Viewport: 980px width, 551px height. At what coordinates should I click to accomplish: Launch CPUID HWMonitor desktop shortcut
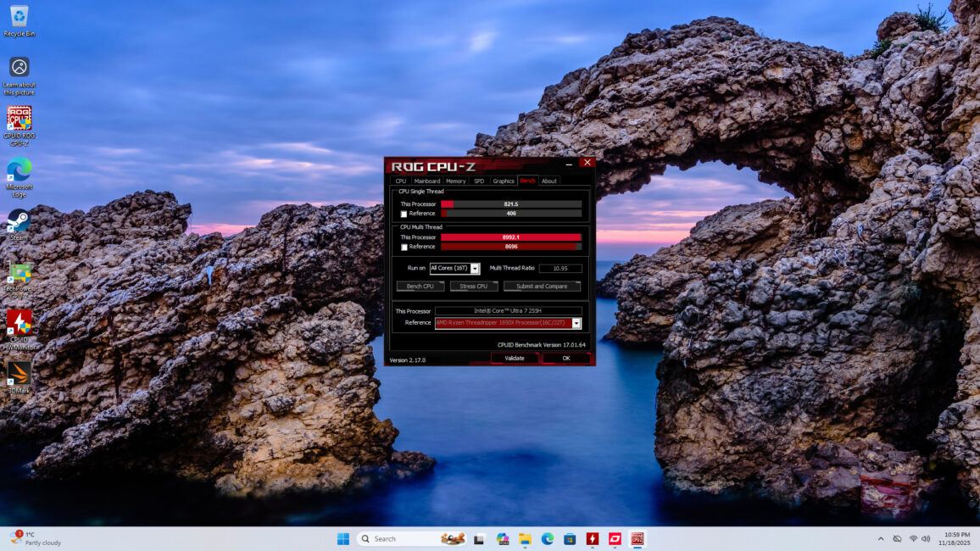point(19,330)
